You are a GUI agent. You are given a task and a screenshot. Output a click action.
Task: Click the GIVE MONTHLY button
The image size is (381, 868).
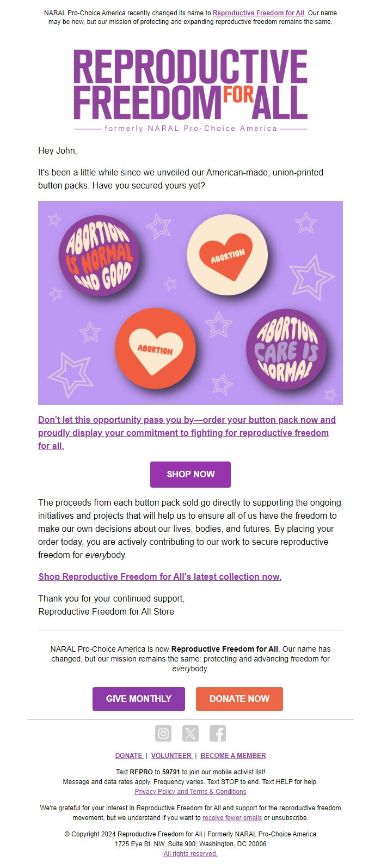pos(139,699)
